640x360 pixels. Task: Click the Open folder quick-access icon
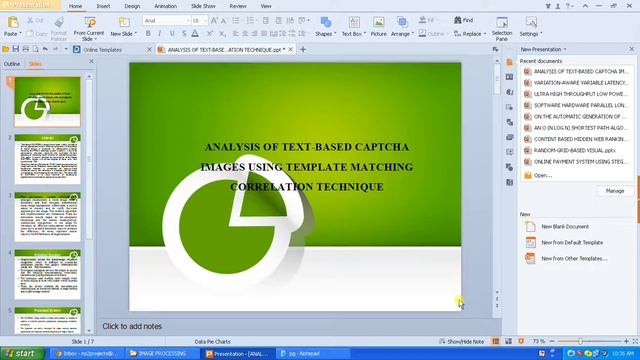point(6,49)
